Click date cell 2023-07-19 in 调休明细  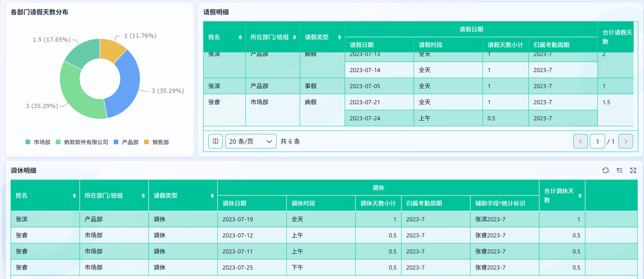point(252,219)
